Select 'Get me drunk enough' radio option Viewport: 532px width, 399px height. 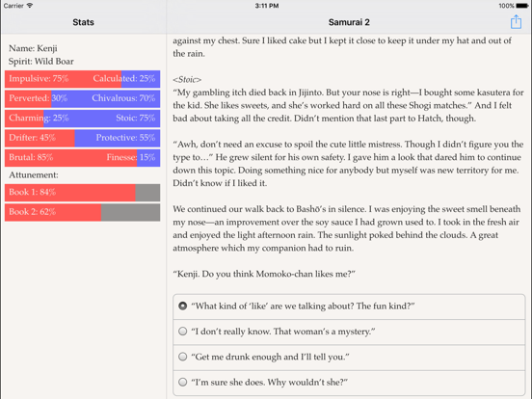click(349, 357)
